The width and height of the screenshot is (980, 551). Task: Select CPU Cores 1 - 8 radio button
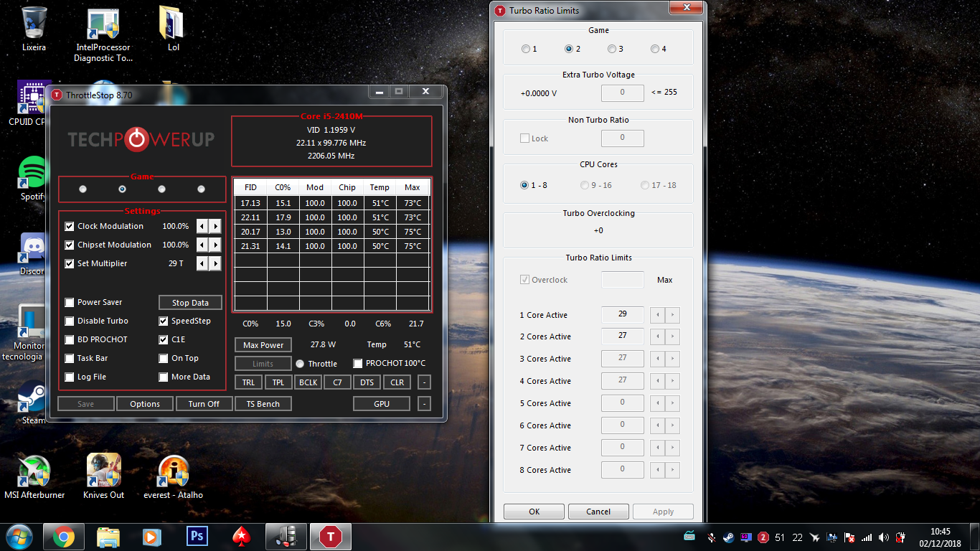(524, 185)
